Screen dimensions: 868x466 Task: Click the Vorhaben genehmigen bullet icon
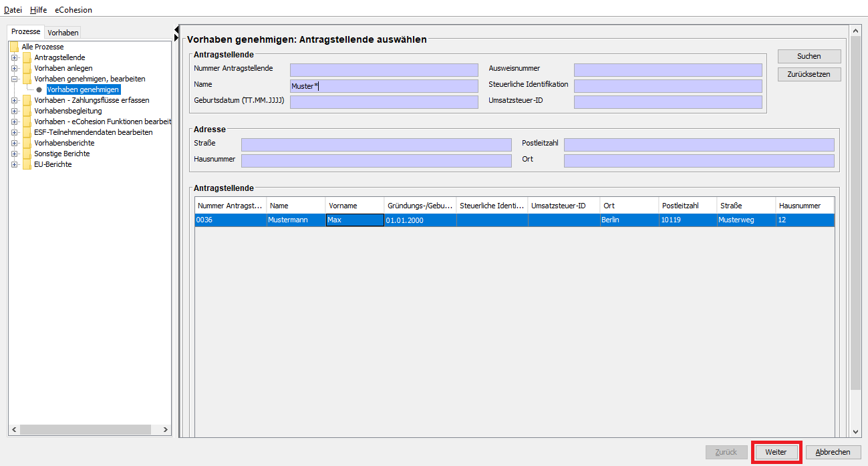click(39, 89)
